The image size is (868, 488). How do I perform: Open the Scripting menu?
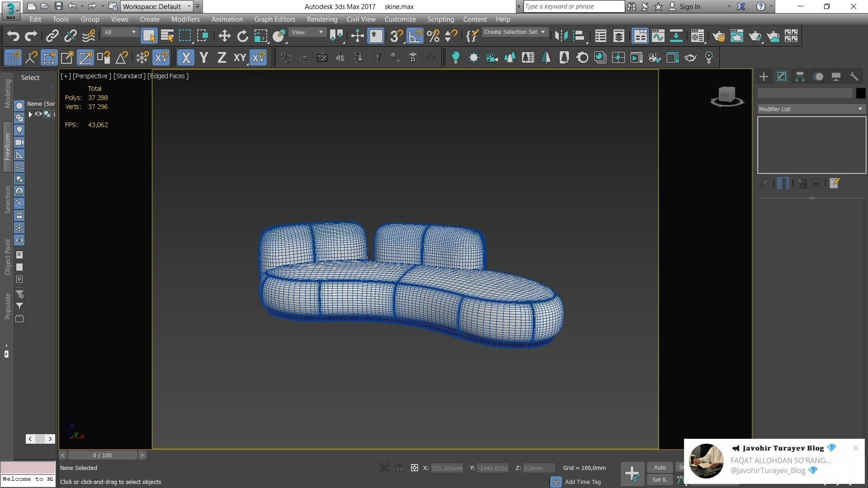pyautogui.click(x=440, y=19)
